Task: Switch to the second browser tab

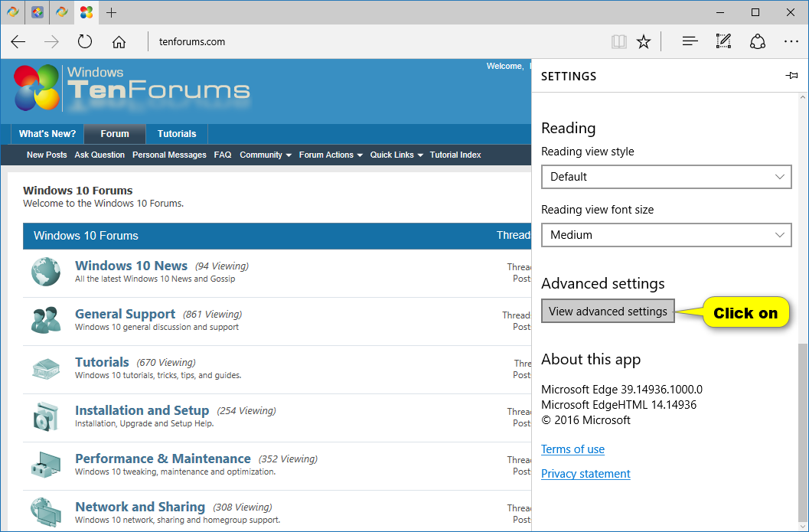Action: point(38,12)
